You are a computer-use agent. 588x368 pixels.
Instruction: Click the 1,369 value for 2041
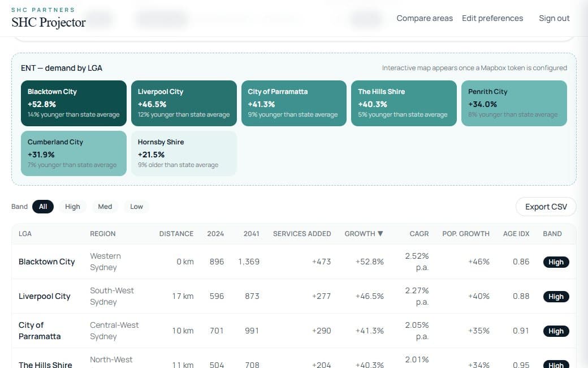249,262
